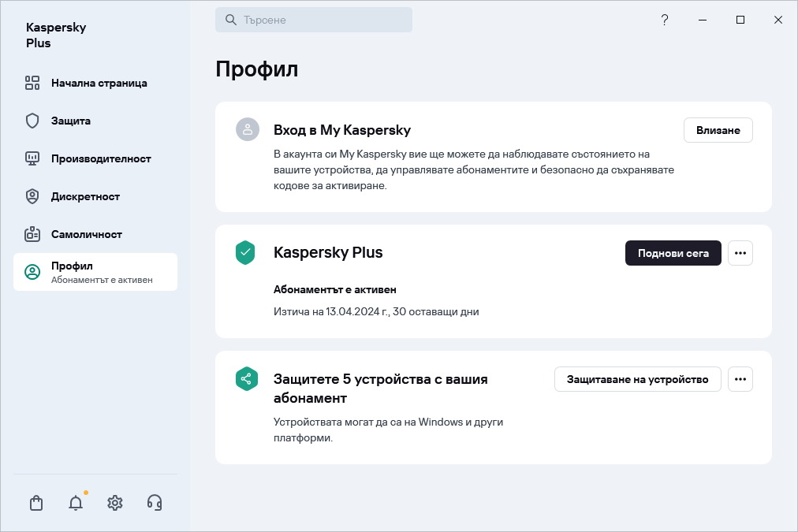The width and height of the screenshot is (798, 532).
Task: Open the Kaspersky store shopping bag icon
Action: point(35,502)
